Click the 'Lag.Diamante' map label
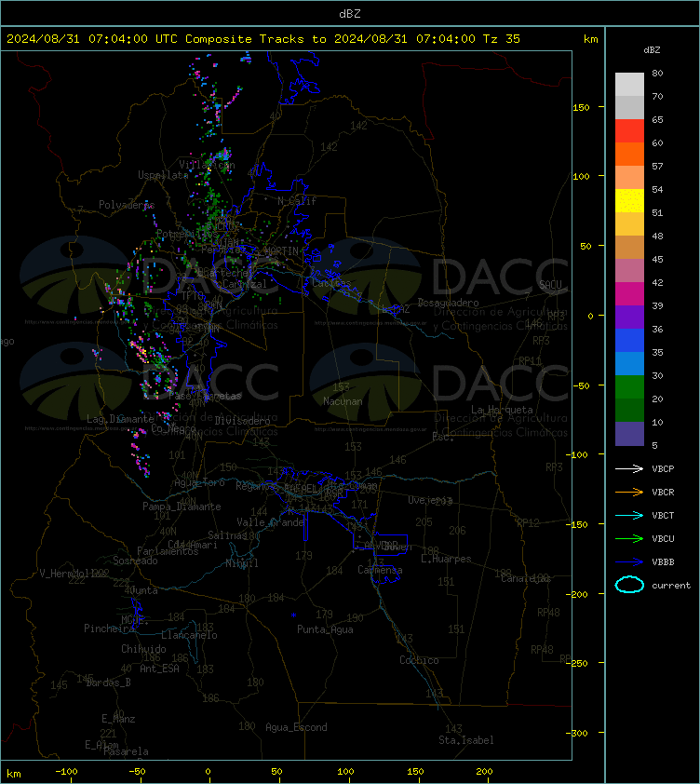Viewport: 700px width, 784px height. 120,418
